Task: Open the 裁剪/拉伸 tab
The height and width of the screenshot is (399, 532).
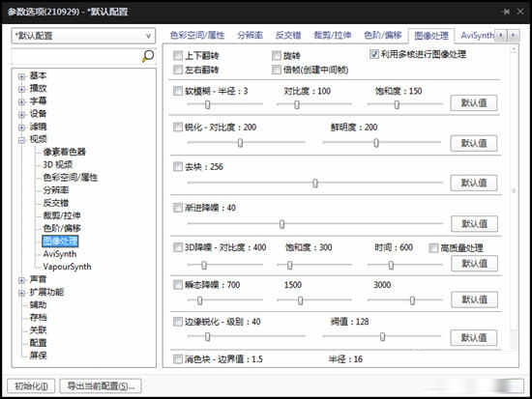Action: pyautogui.click(x=333, y=35)
